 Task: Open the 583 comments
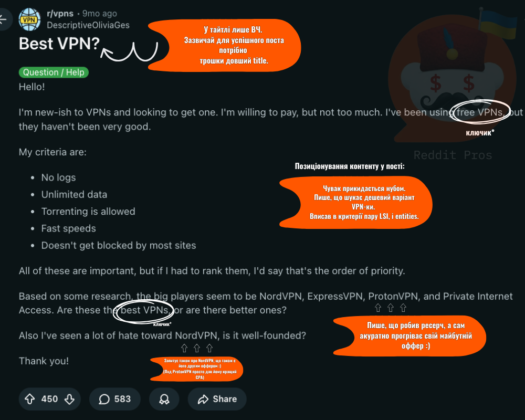click(x=114, y=399)
